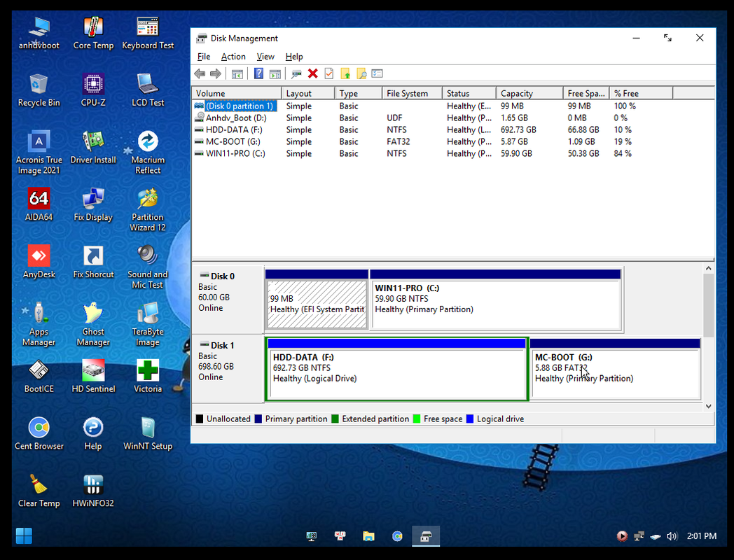The width and height of the screenshot is (734, 560).
Task: Open the Action menu
Action: [233, 57]
